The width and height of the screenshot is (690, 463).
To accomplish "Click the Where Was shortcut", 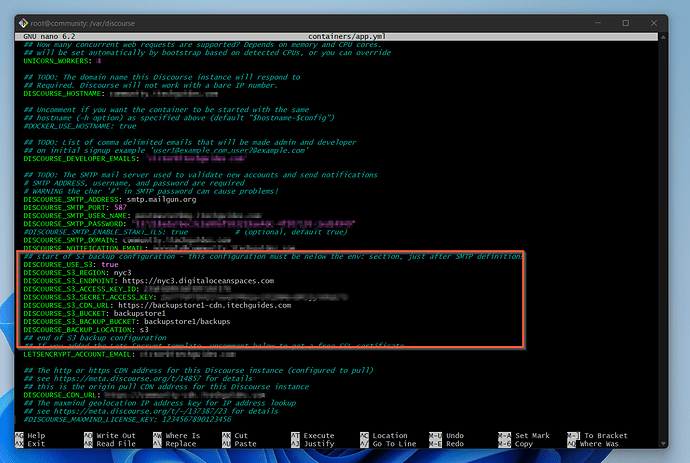I will click(x=593, y=444).
